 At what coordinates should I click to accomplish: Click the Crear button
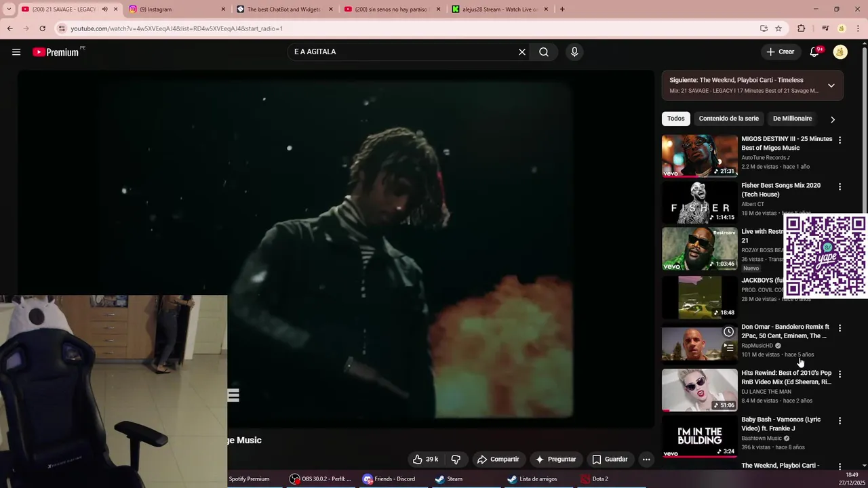pos(780,52)
